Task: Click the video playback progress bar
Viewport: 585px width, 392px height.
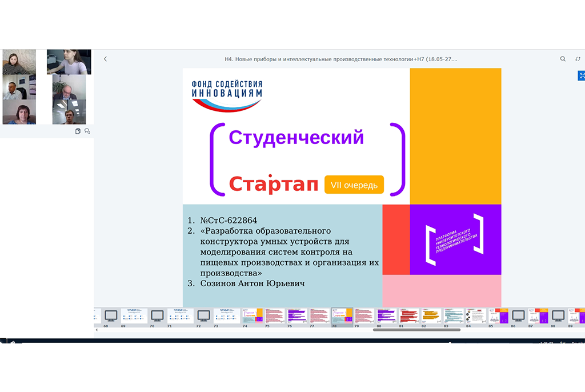Action: tap(276, 342)
